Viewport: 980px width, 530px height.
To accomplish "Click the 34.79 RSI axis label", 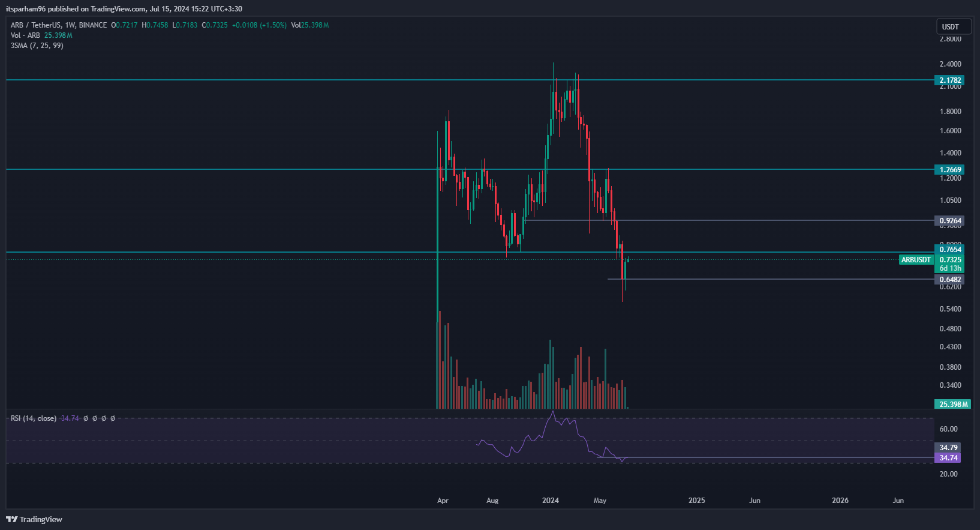I will pyautogui.click(x=948, y=447).
